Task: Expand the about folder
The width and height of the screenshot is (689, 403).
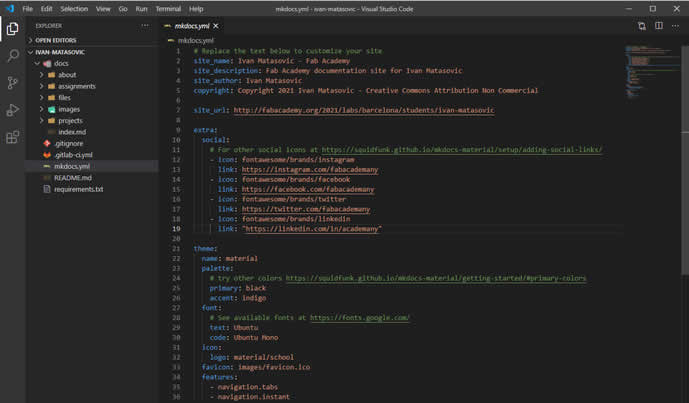Action: coord(42,75)
